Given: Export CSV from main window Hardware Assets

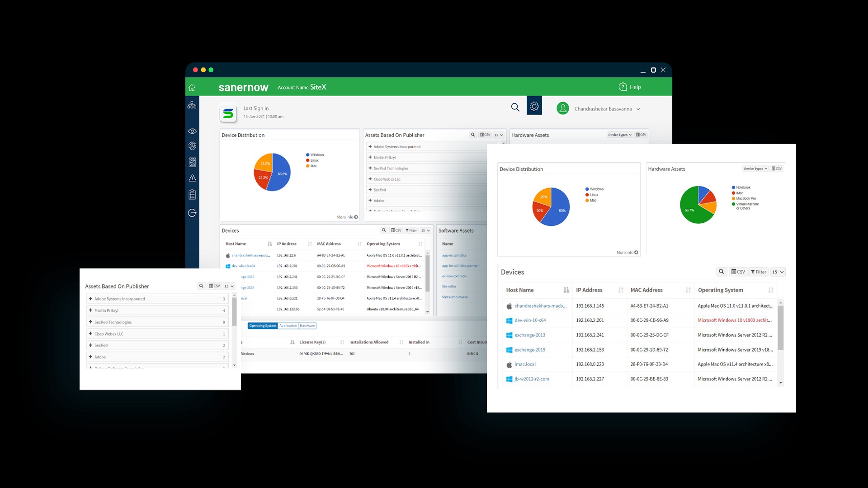Looking at the screenshot, I should tap(641, 135).
